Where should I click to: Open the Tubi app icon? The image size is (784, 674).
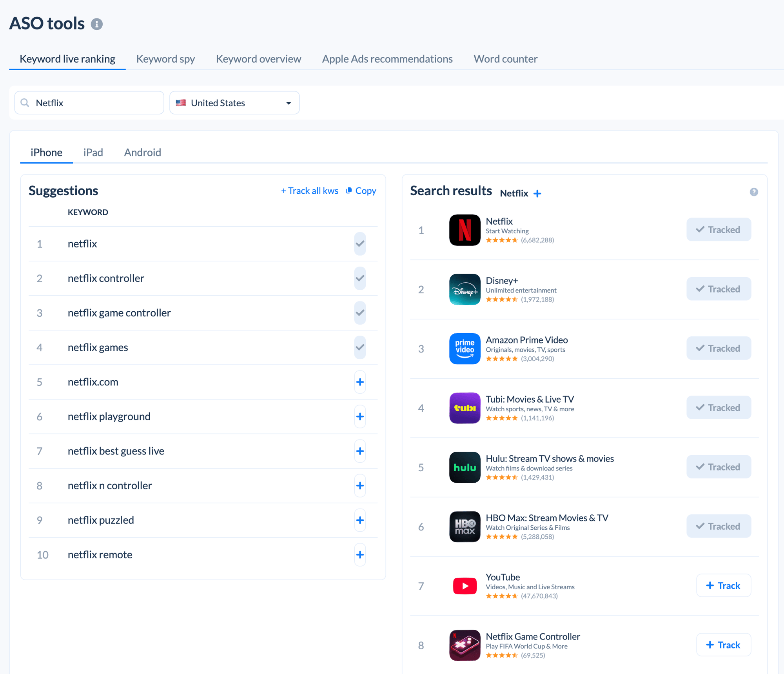(x=465, y=408)
